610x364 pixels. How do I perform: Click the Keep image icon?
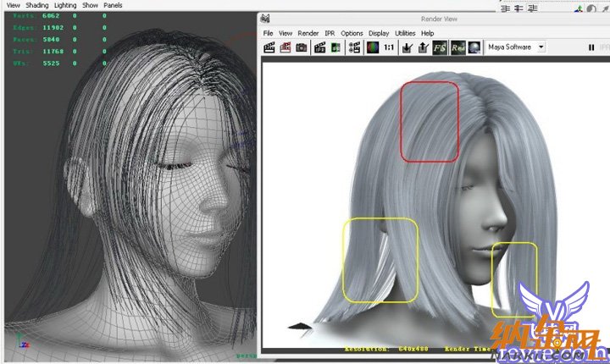(408, 48)
